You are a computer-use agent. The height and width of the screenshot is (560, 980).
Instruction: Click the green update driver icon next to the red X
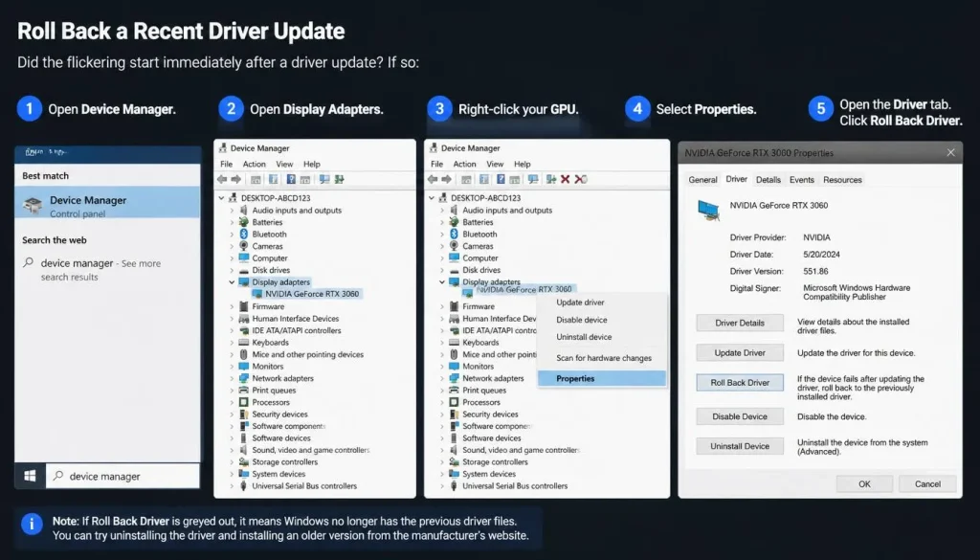point(550,179)
